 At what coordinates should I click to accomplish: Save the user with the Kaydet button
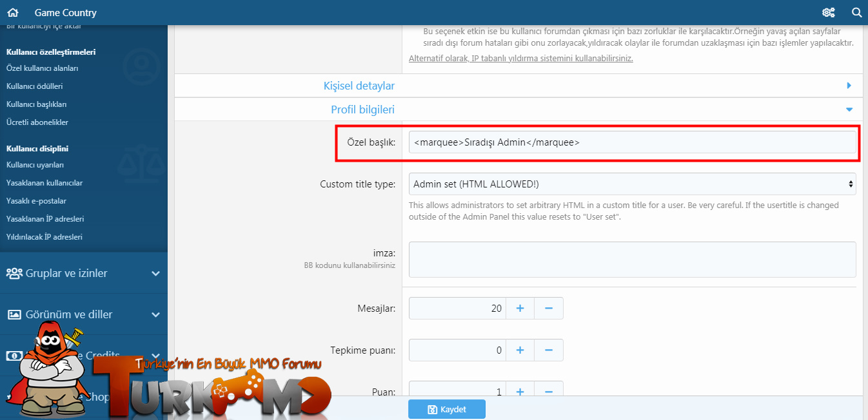447,409
